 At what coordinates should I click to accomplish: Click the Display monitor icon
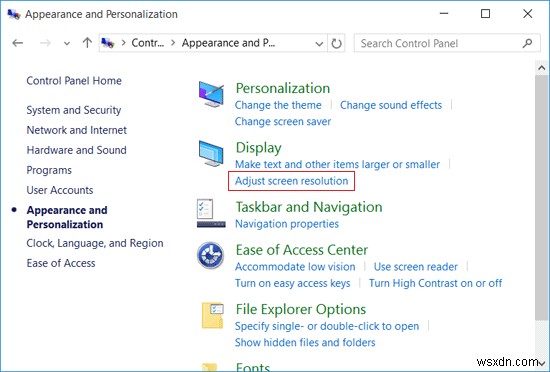[x=211, y=153]
